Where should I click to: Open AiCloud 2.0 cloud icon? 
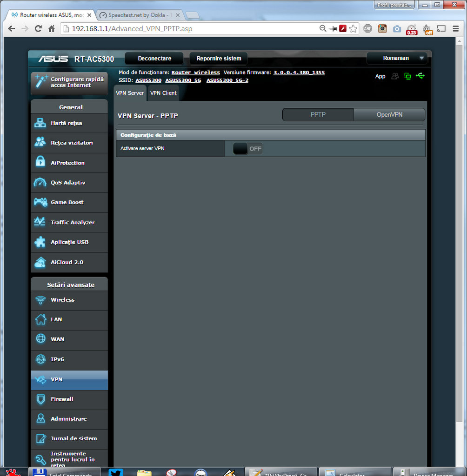40,262
